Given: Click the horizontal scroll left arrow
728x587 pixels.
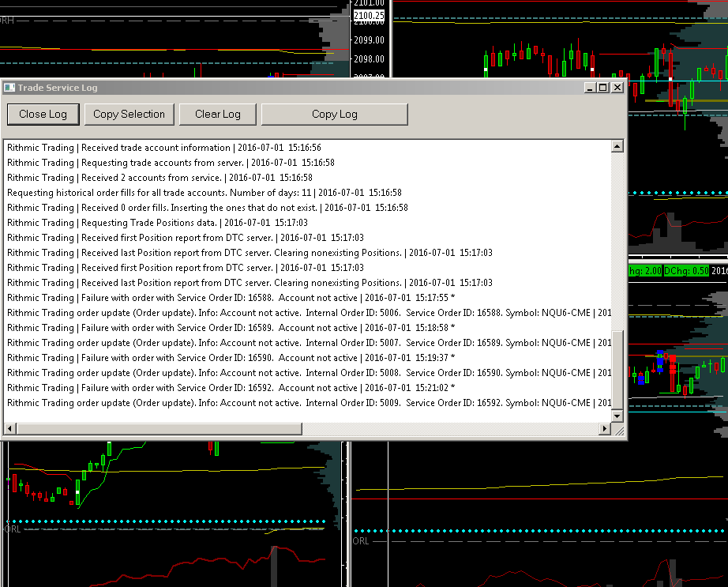Looking at the screenshot, I should coord(9,428).
